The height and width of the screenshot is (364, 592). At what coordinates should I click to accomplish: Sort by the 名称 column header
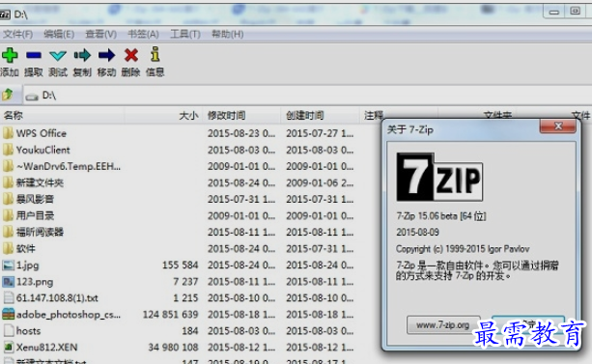[x=63, y=116]
